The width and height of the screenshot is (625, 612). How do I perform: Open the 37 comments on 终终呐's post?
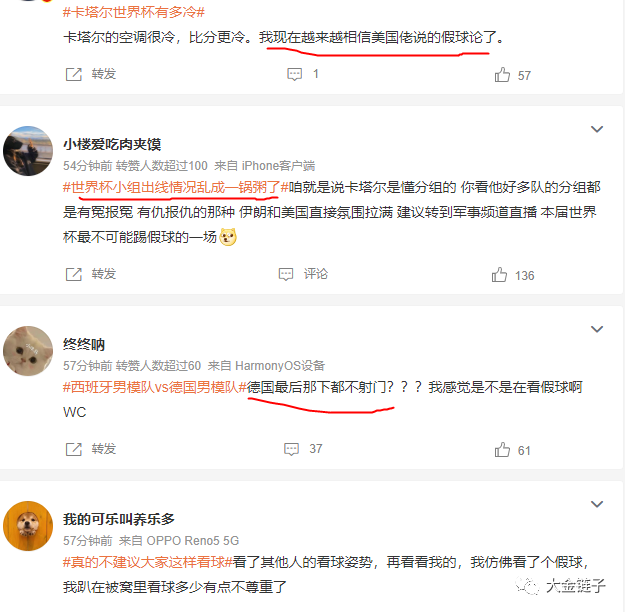click(291, 449)
